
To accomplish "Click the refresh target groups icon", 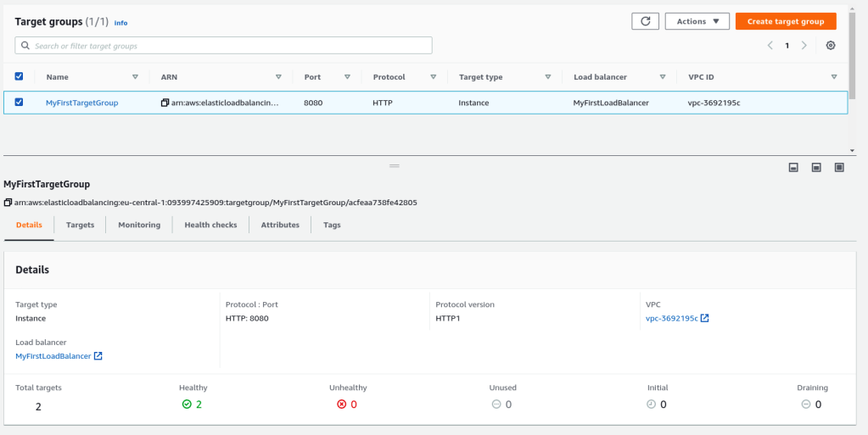I will [645, 21].
